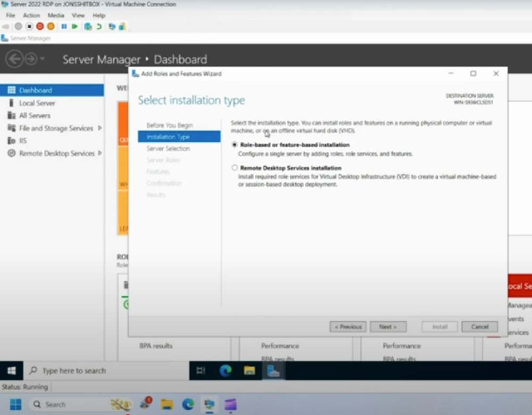Viewport: 532px width, 415px height.
Task: Launch Microsoft Edge from guest VM taskbar
Action: [x=226, y=371]
